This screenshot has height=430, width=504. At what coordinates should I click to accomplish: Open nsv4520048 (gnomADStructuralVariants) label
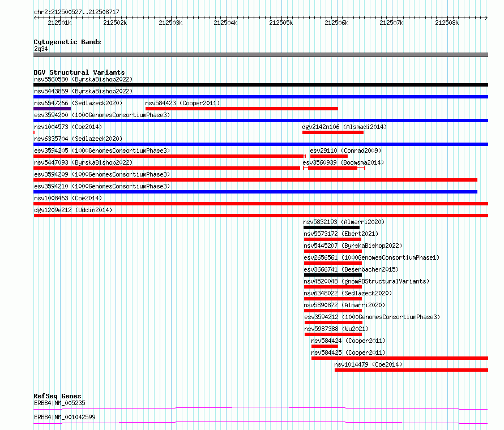[366, 281]
